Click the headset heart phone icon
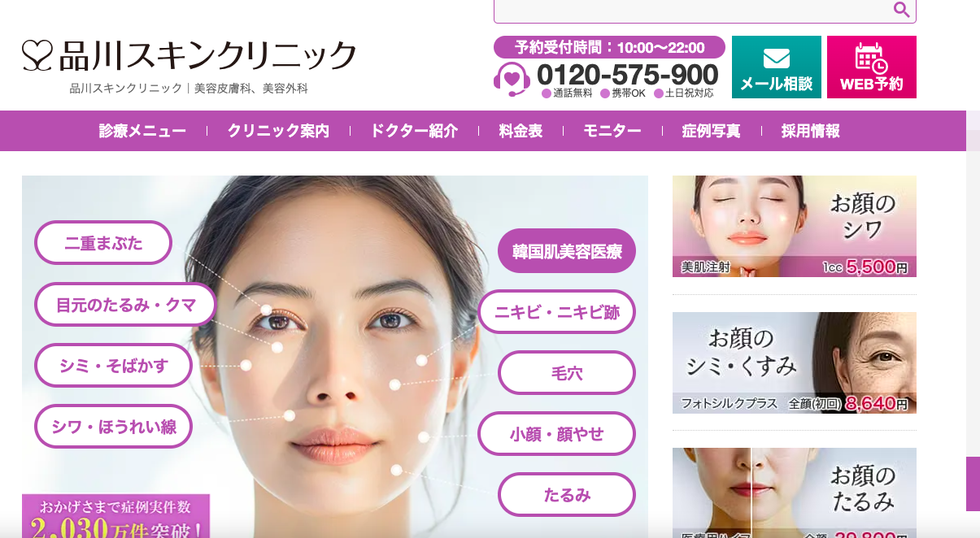Viewport: 980px width, 538px height. [x=512, y=79]
